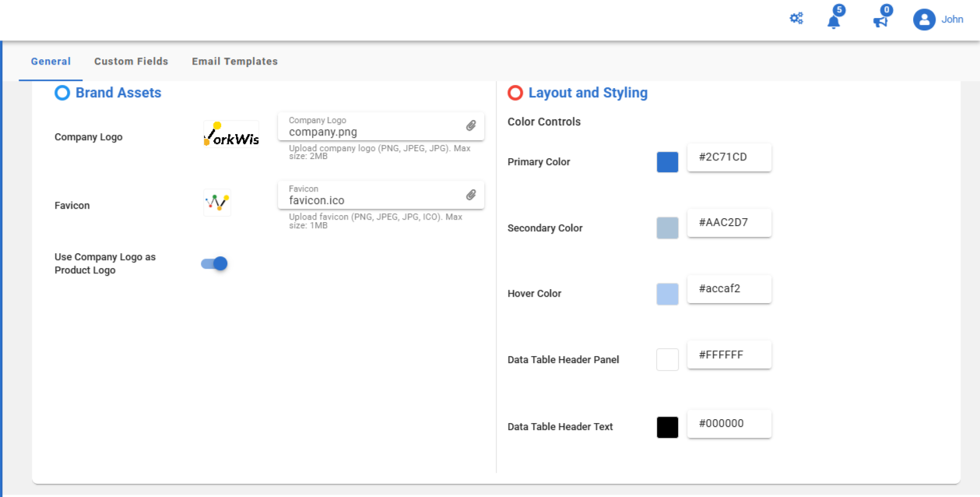Open the settings gears icon
Screen dimensions: 980x497
click(x=796, y=19)
